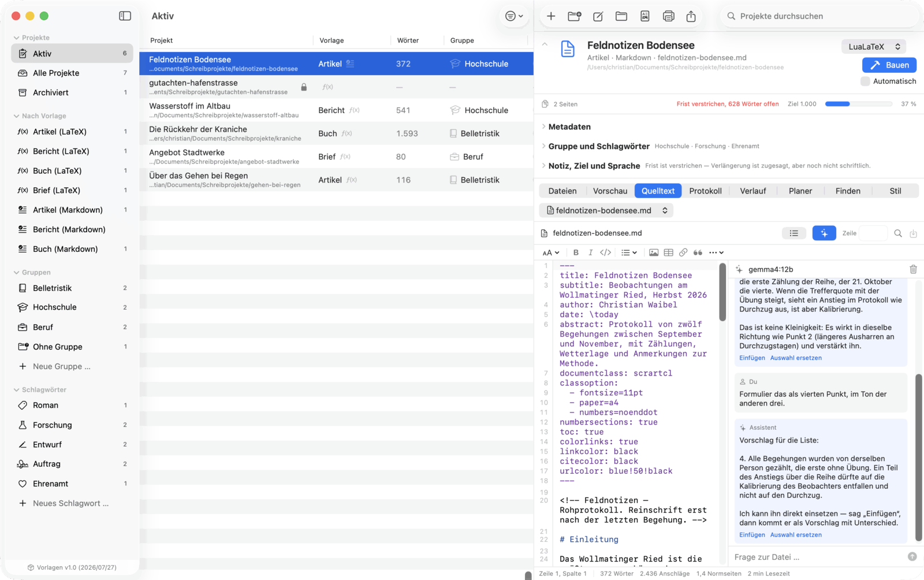Click the blue document icon of Feldnotizen Bodensee

(x=568, y=49)
